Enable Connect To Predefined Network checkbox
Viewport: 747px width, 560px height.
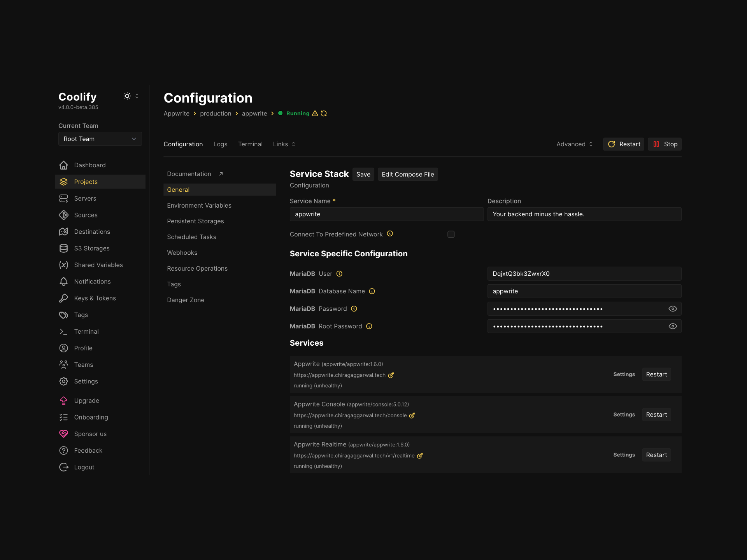[x=451, y=234]
